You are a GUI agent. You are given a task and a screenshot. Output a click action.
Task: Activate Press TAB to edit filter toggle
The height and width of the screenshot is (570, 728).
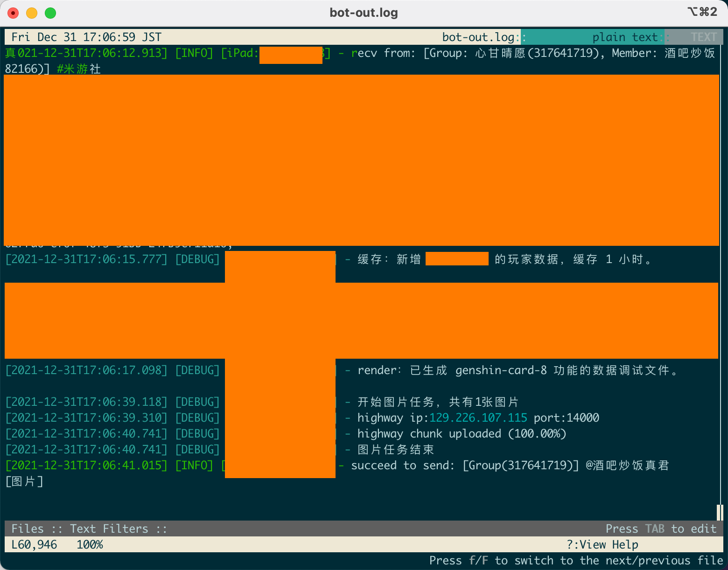pos(661,528)
